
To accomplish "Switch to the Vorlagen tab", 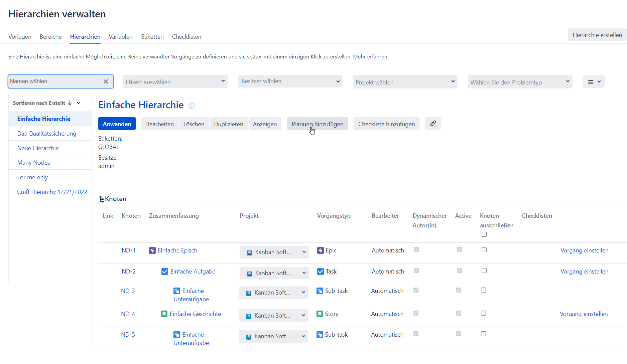I will (20, 37).
